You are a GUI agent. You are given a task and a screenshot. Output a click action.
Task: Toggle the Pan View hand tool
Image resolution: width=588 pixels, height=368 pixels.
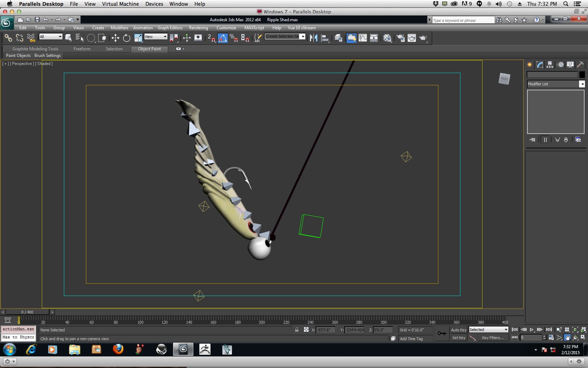(567, 338)
